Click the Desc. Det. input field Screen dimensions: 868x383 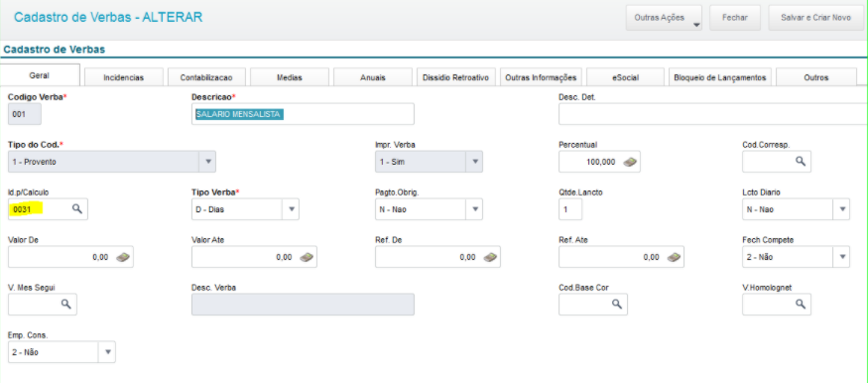tap(713, 114)
